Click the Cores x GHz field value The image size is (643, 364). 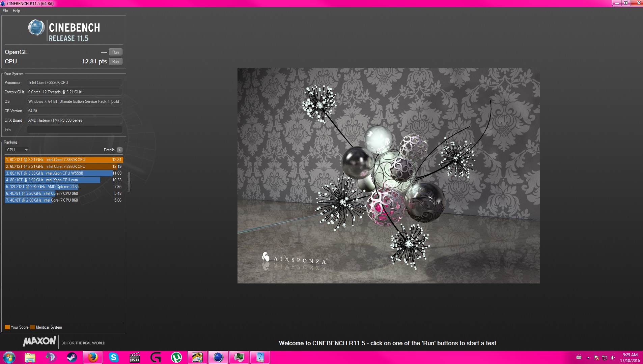pyautogui.click(x=74, y=92)
